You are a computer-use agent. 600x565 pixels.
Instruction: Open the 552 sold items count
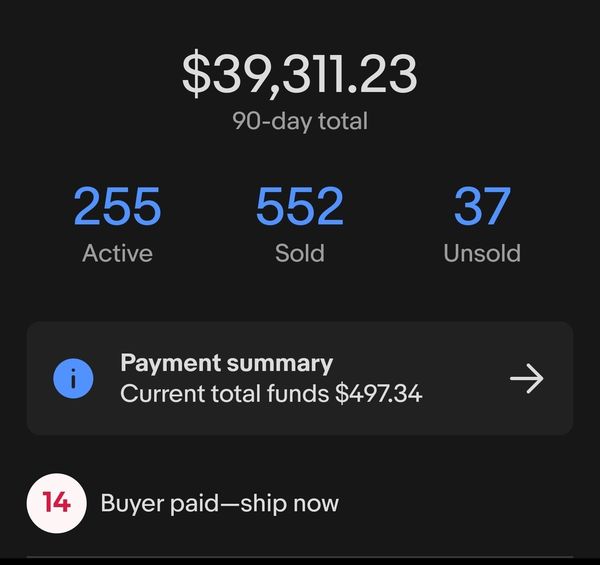(x=299, y=207)
